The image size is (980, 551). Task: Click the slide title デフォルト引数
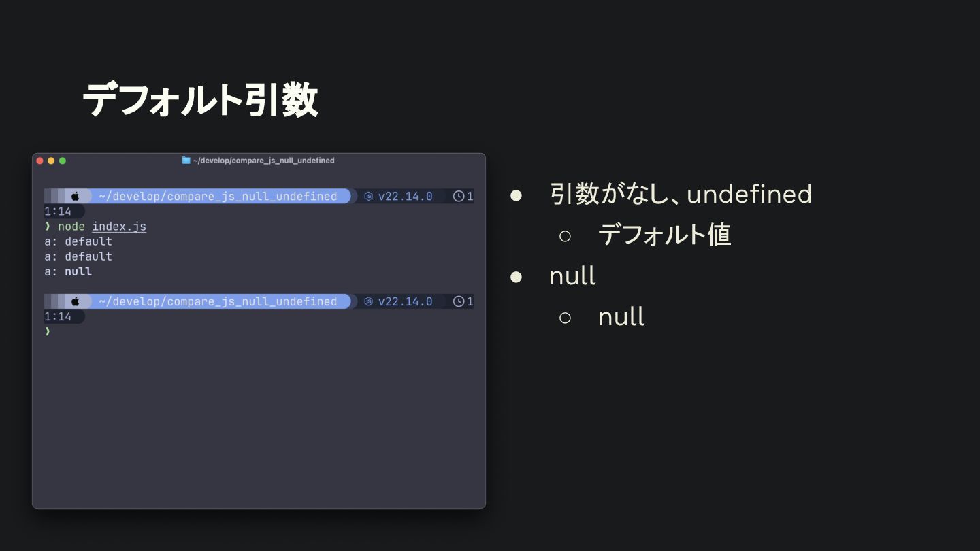coord(200,100)
